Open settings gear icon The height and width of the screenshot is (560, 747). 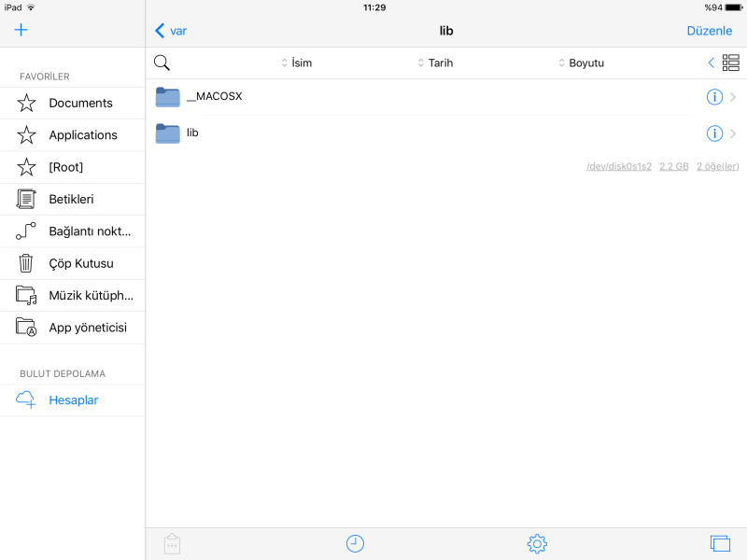pyautogui.click(x=536, y=543)
